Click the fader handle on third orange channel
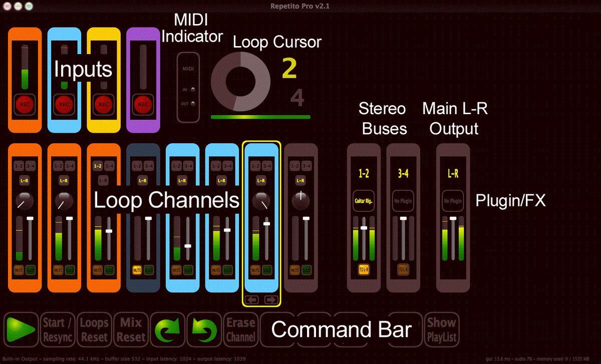 (109, 231)
